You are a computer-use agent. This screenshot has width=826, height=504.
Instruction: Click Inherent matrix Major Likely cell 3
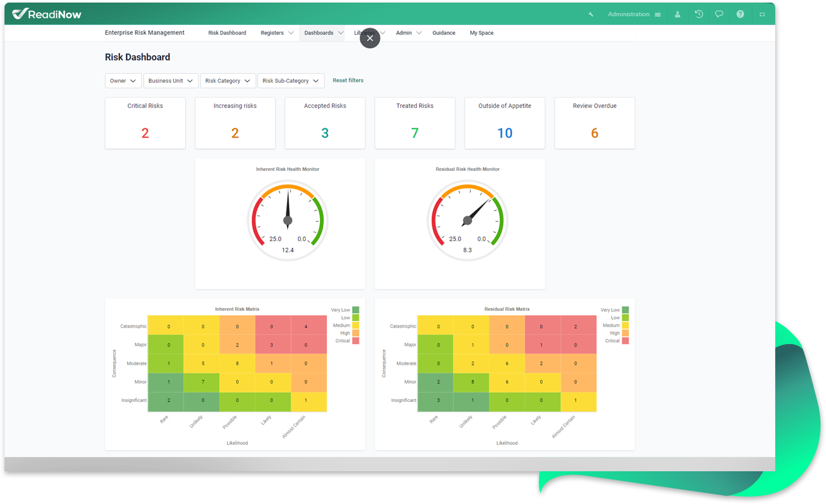point(273,345)
